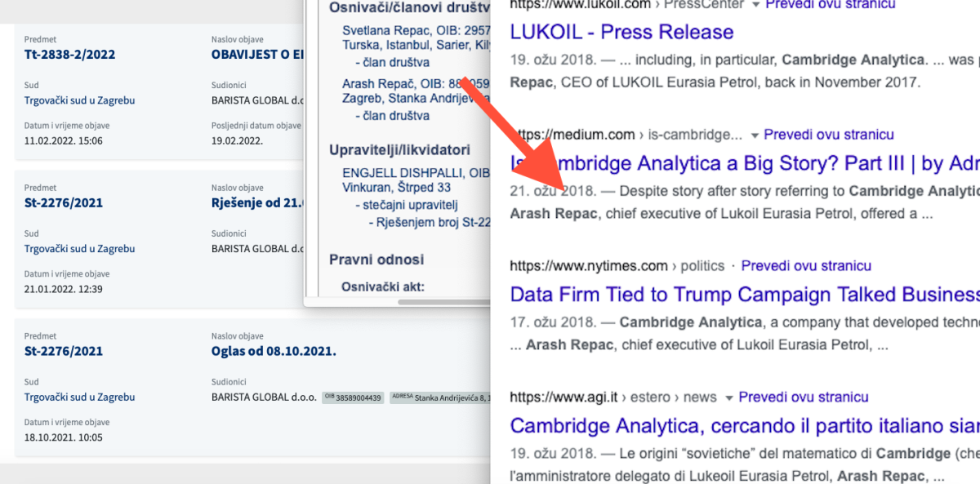The width and height of the screenshot is (980, 484).
Task: Select the 21.01.2022. 12:39 publication date
Action: click(x=64, y=288)
